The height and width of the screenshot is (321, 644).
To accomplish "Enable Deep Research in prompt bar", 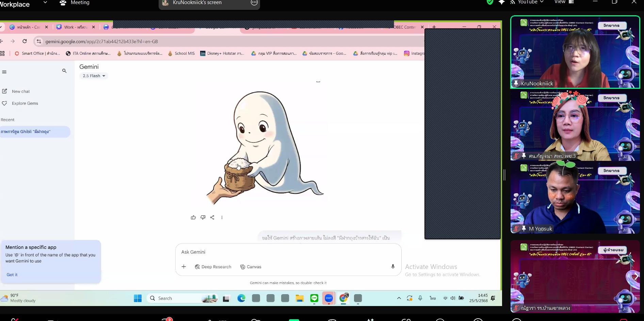I will [x=213, y=267].
